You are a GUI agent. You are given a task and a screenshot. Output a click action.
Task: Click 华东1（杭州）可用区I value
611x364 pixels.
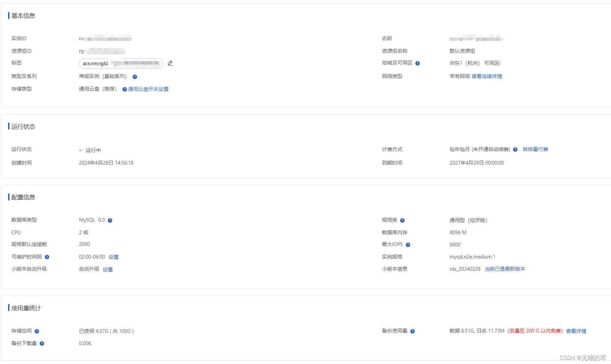coord(475,63)
